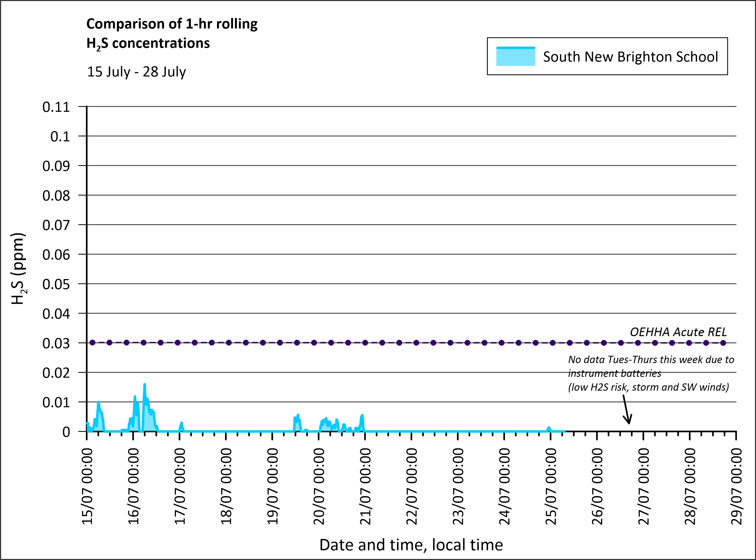Click the 0.03 y-axis tick label
Image resolution: width=756 pixels, height=560 pixels.
tap(56, 343)
